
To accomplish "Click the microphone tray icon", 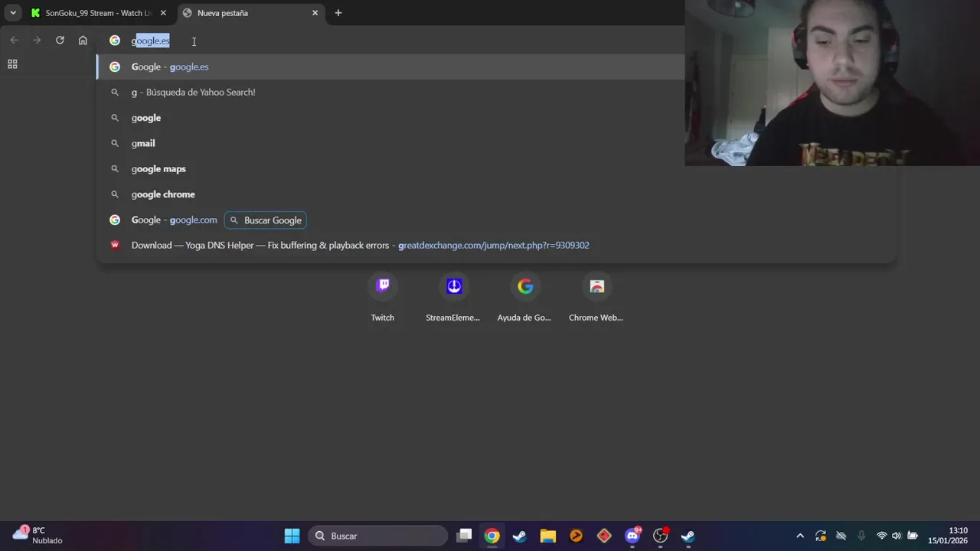I will click(861, 536).
